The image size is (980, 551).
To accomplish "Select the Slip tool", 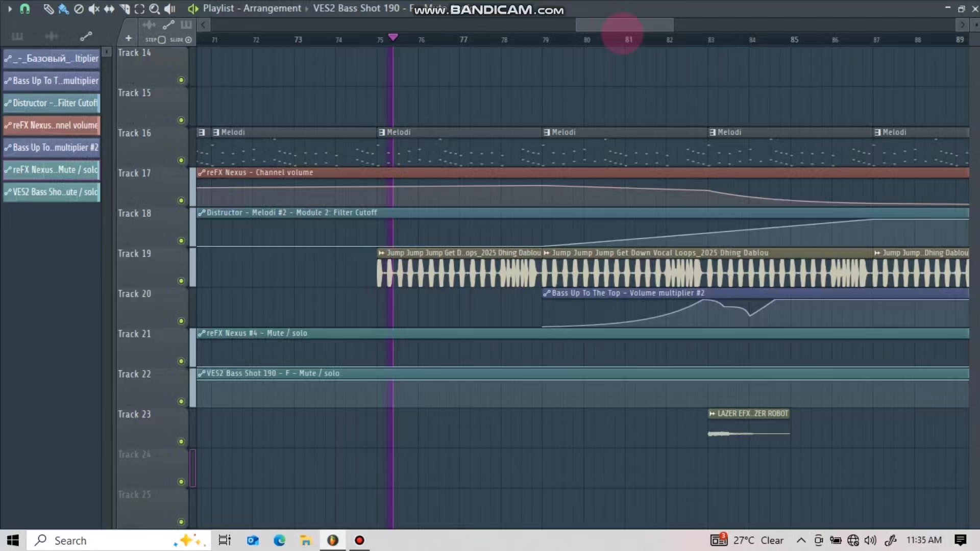I will (x=109, y=9).
